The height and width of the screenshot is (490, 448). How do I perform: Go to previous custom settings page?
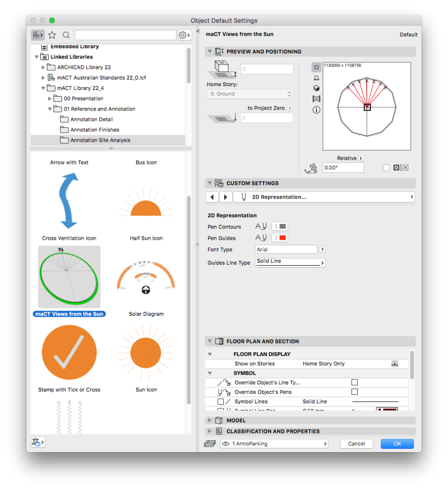[x=212, y=197]
